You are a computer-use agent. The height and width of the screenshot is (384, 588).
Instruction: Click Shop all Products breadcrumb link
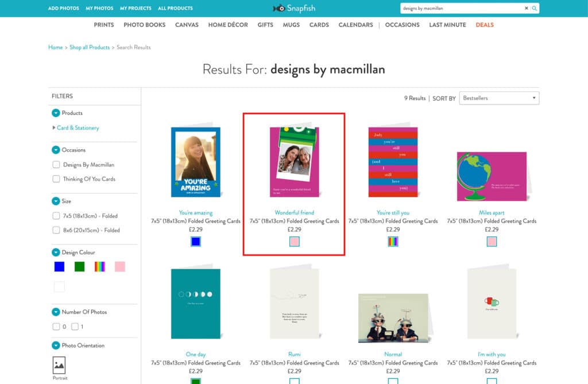(90, 47)
